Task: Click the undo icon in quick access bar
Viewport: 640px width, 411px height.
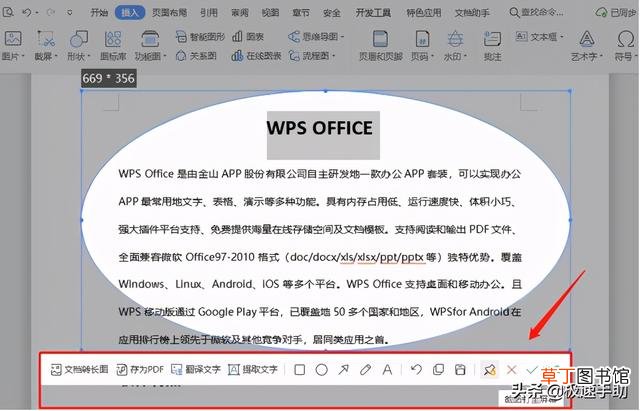Action: pyautogui.click(x=27, y=13)
